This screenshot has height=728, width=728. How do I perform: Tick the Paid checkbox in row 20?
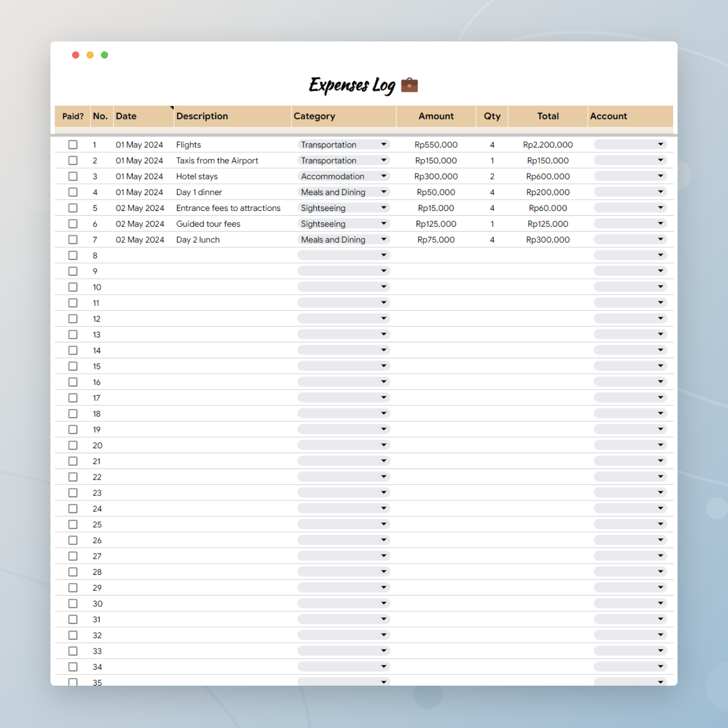coord(73,445)
